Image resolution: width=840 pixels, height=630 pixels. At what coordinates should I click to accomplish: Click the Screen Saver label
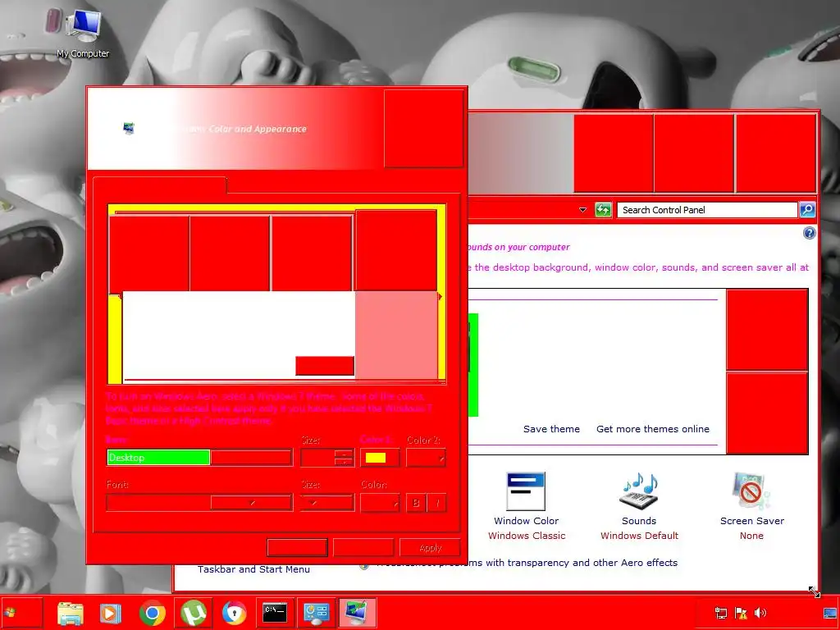[x=751, y=521]
